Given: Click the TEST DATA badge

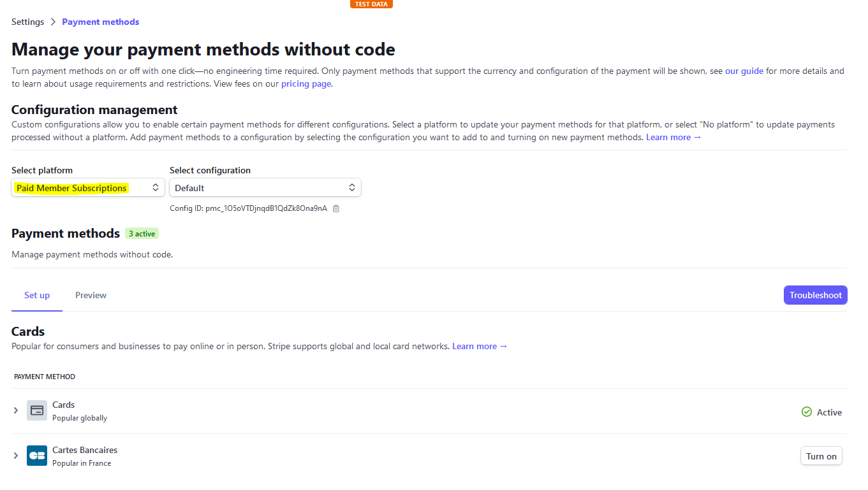Looking at the screenshot, I should [x=371, y=4].
